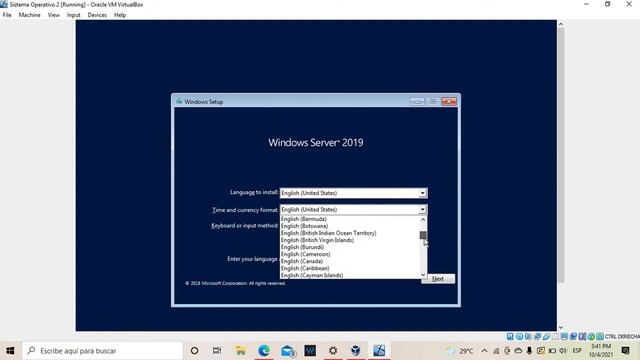Open the Windows Start menu
Screen dimensions: 640x360
tap(10, 351)
